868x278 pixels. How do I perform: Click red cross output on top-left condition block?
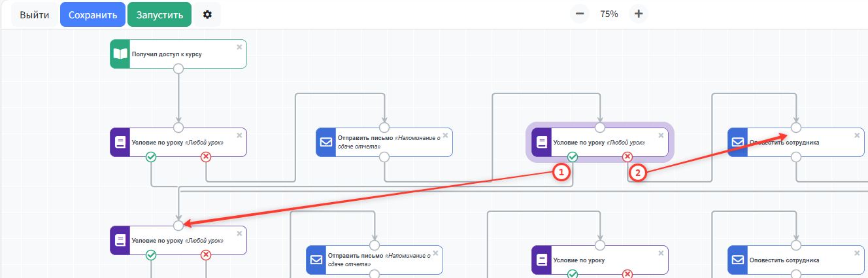point(206,156)
